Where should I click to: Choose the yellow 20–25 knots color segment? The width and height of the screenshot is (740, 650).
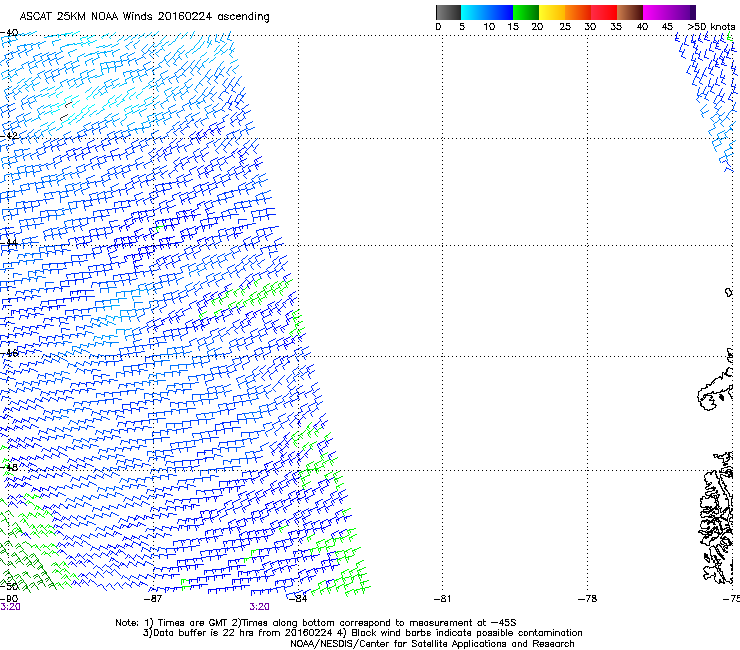point(552,12)
